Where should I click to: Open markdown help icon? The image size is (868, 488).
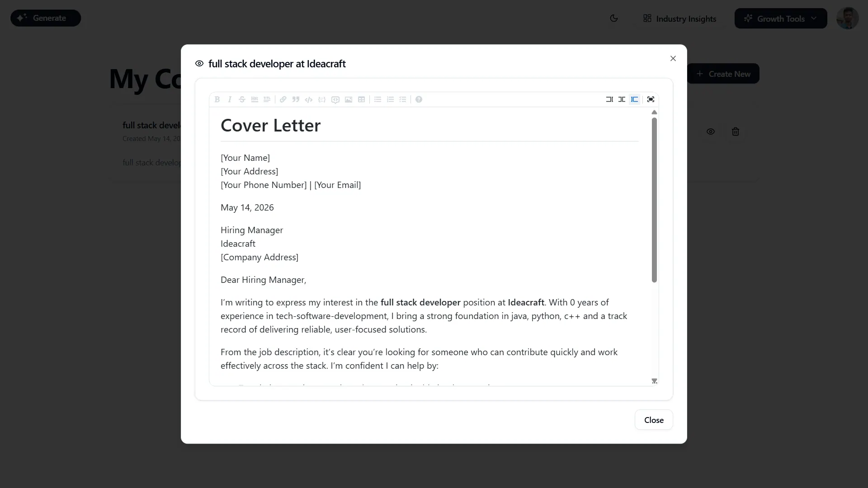[419, 99]
